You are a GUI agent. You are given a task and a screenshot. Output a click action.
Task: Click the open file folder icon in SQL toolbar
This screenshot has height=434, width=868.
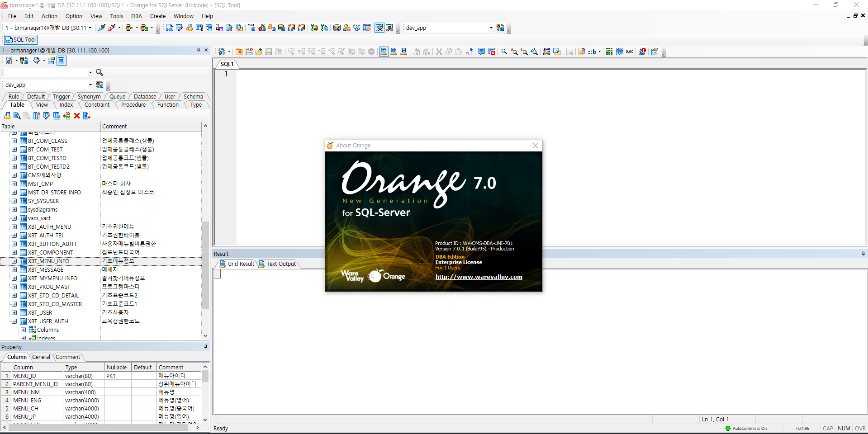(x=259, y=52)
